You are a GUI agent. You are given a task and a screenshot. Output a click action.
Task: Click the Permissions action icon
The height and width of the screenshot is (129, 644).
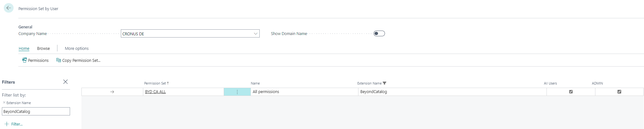tap(25, 60)
